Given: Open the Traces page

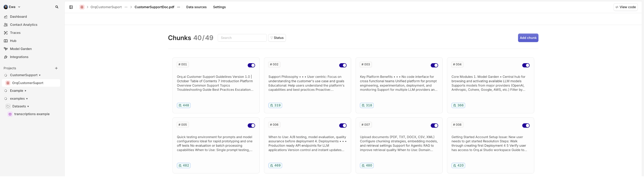Looking at the screenshot, I should tap(15, 33).
